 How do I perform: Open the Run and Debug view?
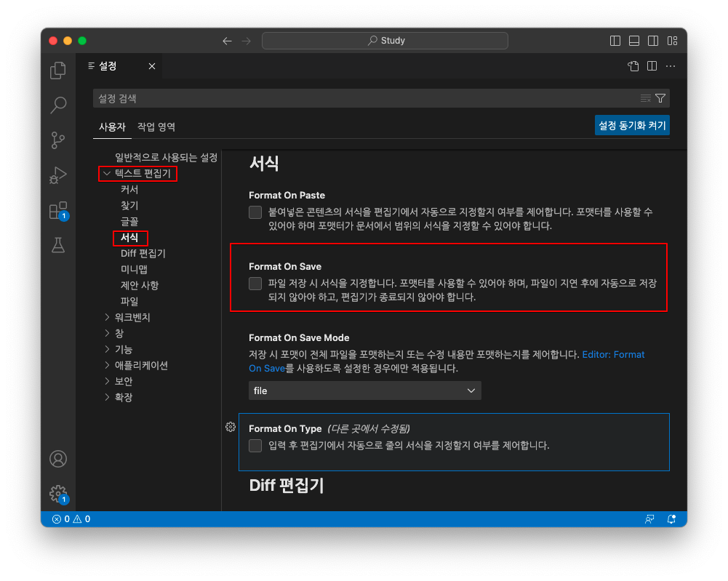point(58,175)
